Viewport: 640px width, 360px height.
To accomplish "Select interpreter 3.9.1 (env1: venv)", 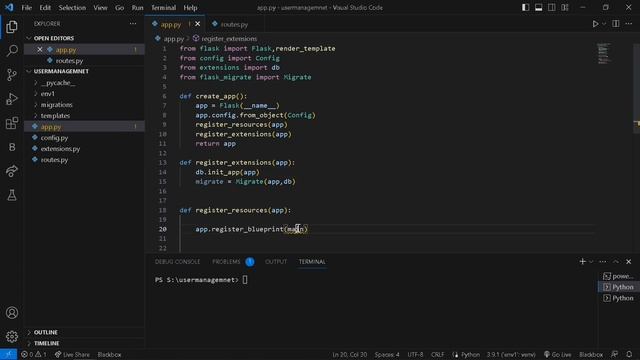I will pyautogui.click(x=511, y=354).
